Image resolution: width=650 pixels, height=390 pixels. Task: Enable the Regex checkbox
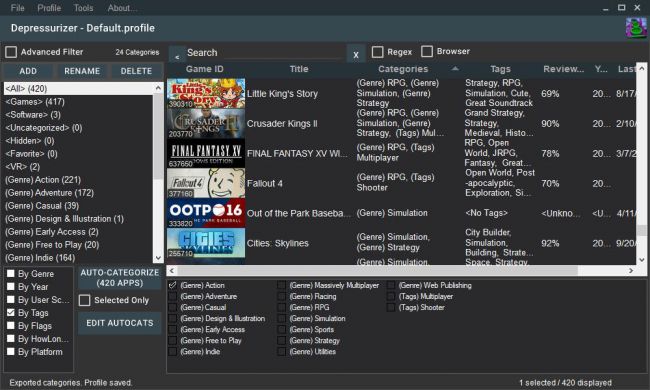(x=378, y=52)
